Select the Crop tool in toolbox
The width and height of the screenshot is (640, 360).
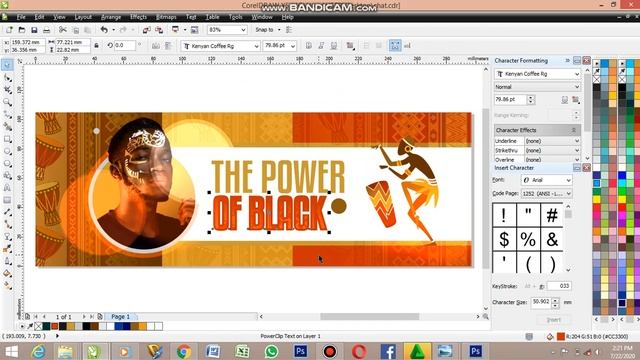pos(7,90)
